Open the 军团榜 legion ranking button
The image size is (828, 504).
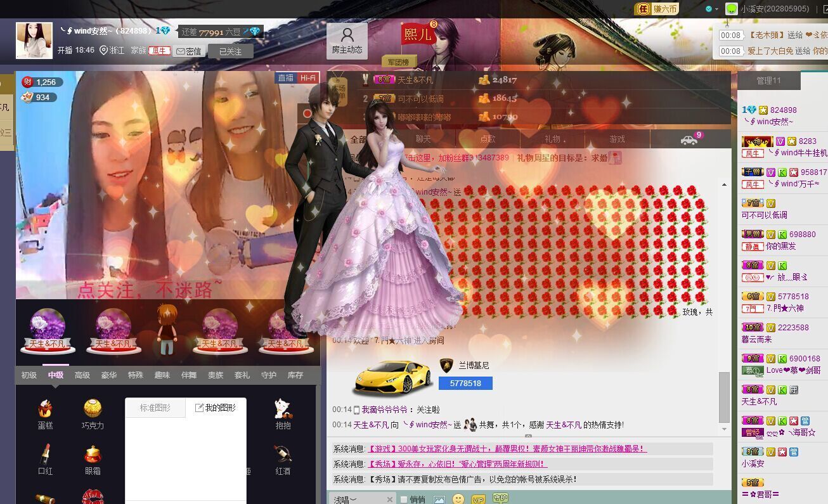click(x=399, y=61)
